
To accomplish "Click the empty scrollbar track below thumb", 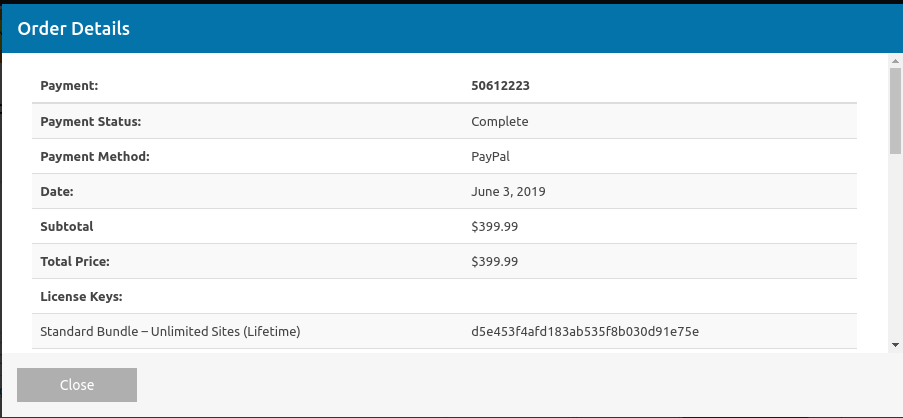I will point(895,246).
